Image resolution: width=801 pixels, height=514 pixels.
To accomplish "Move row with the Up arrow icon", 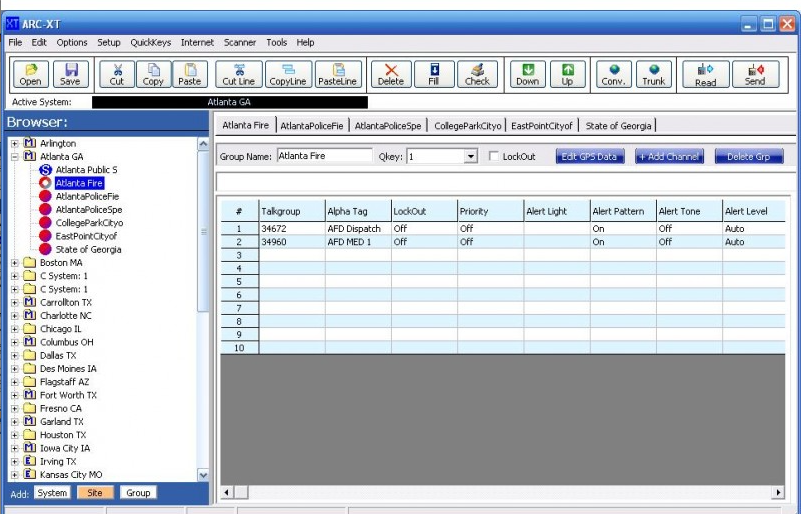I will 568,69.
